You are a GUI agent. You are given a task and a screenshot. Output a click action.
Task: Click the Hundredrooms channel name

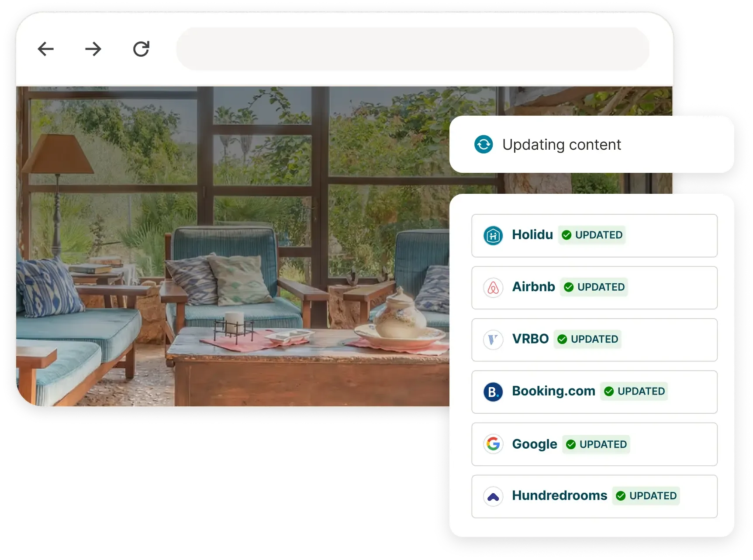click(560, 496)
